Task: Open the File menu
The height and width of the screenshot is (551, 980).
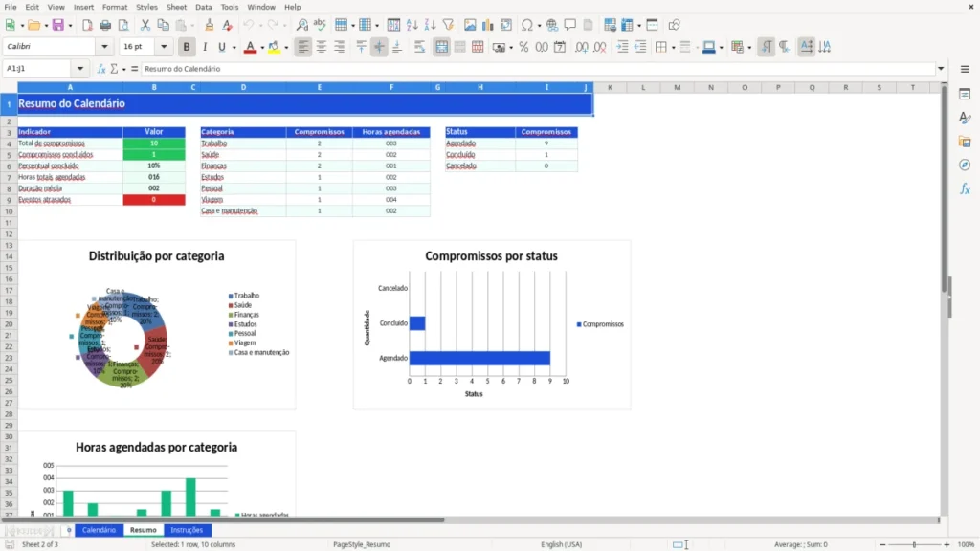Action: click(11, 7)
